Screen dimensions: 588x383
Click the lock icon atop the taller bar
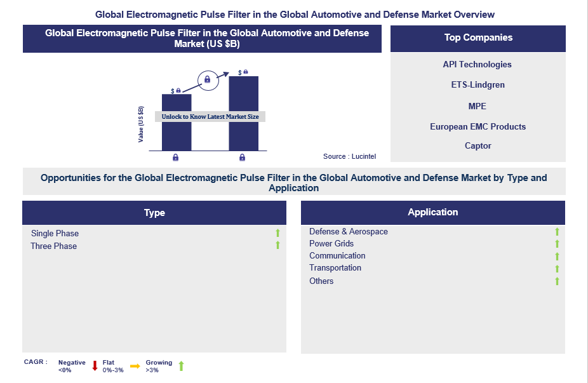246,72
